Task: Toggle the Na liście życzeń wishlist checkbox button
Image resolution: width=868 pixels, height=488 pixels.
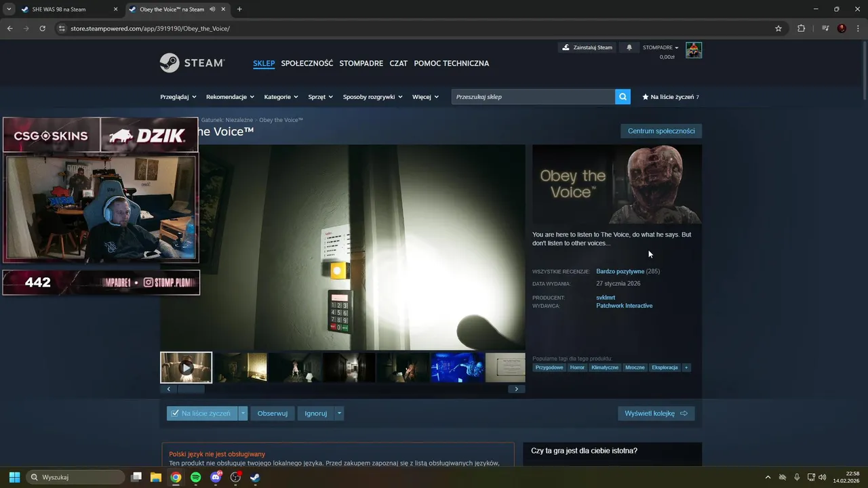Action: [x=202, y=413]
